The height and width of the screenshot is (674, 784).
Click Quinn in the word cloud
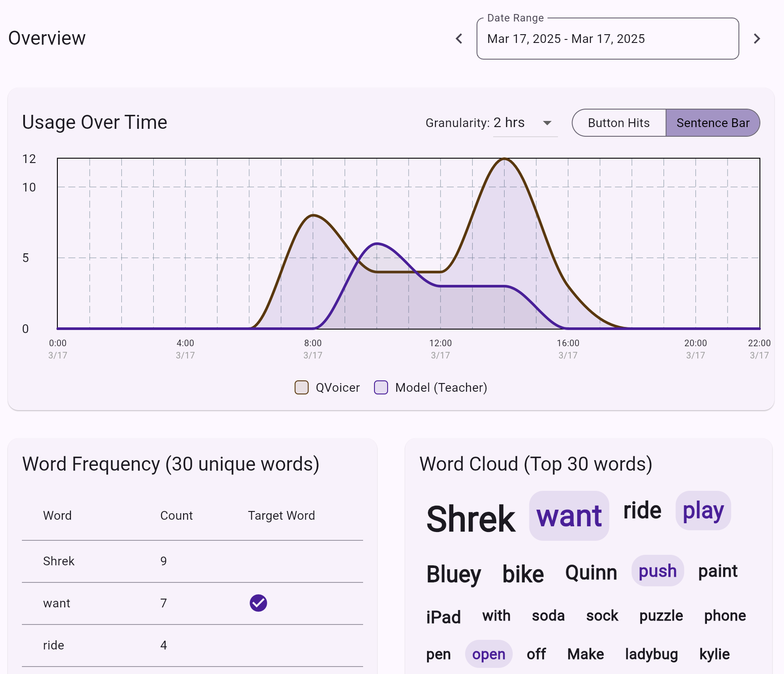591,572
